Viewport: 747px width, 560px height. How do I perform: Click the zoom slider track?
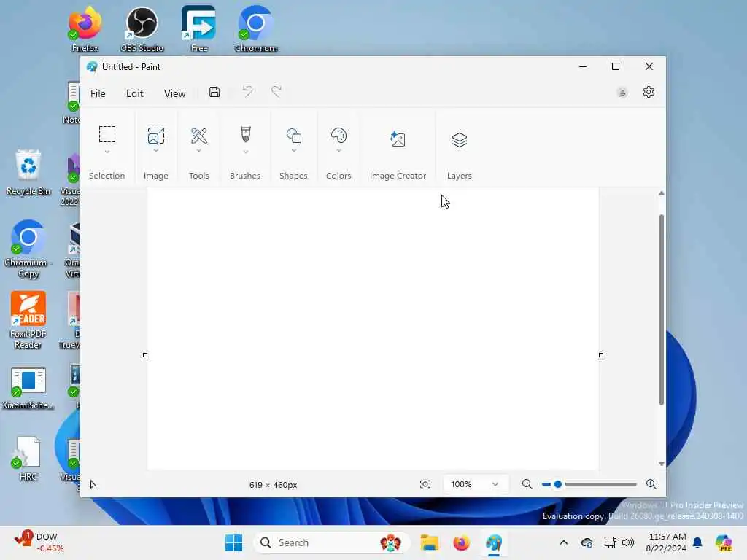click(x=589, y=484)
